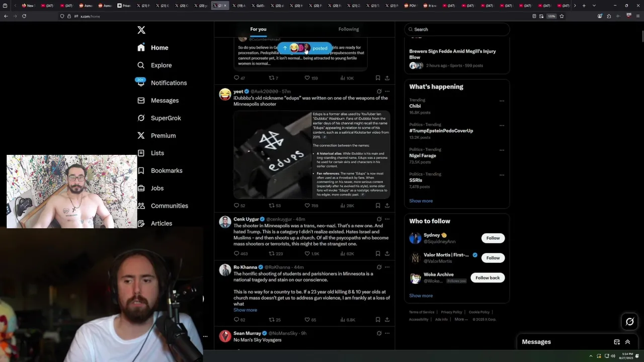644x362 pixels.
Task: Open the Communities icon
Action: [x=141, y=206]
